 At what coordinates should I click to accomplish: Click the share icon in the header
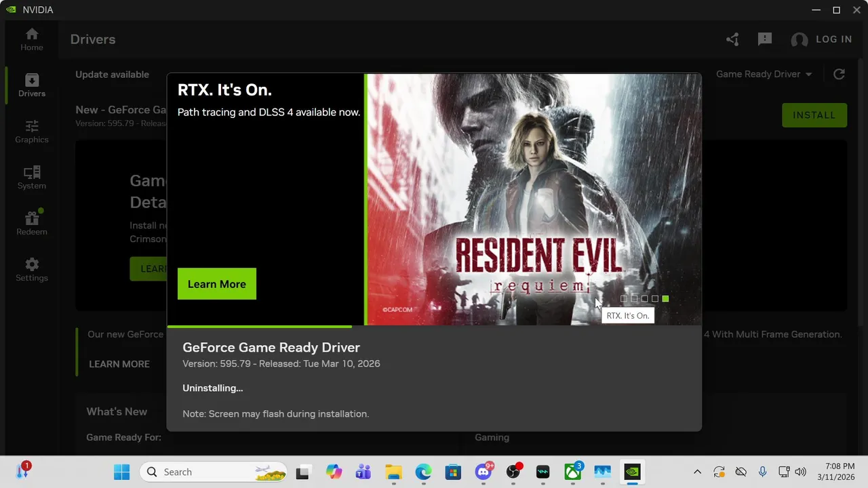pos(732,39)
